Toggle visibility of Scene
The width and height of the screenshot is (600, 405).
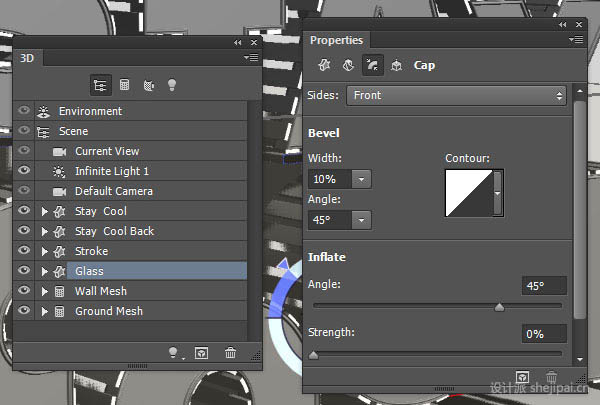24,130
